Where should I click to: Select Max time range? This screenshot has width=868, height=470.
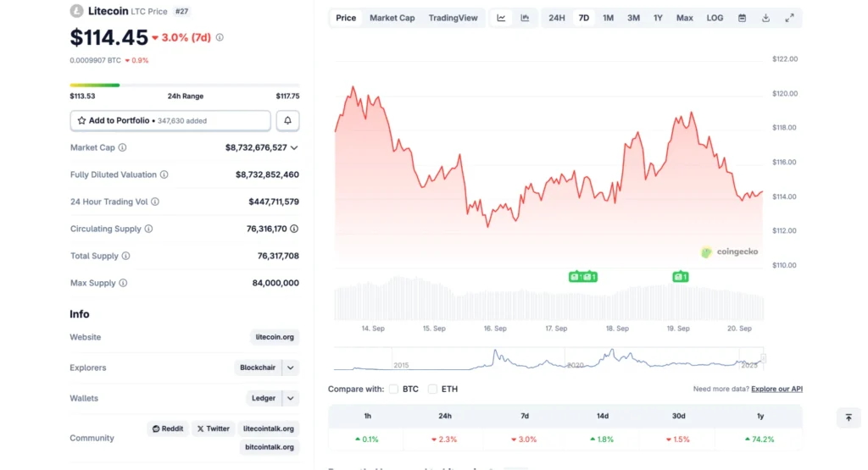pyautogui.click(x=685, y=18)
